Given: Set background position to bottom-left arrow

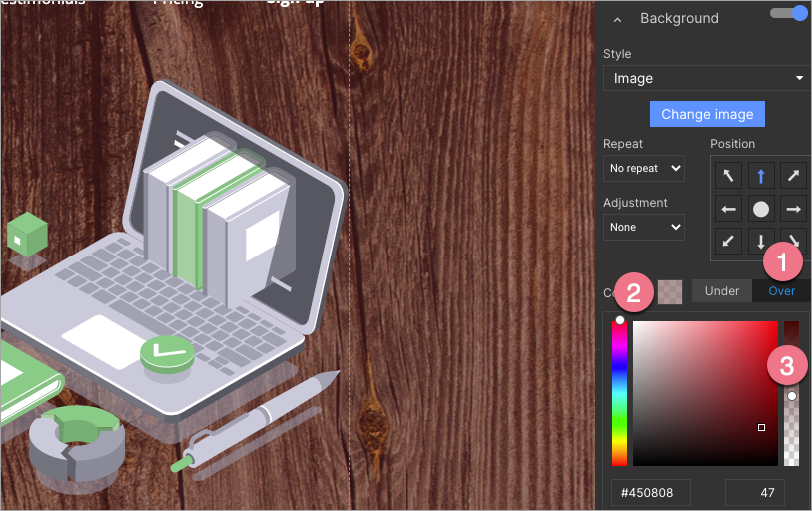Looking at the screenshot, I should (728, 241).
